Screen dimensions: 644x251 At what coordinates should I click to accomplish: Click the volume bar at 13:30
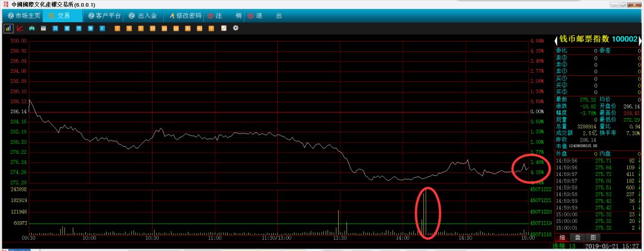coord(339,222)
